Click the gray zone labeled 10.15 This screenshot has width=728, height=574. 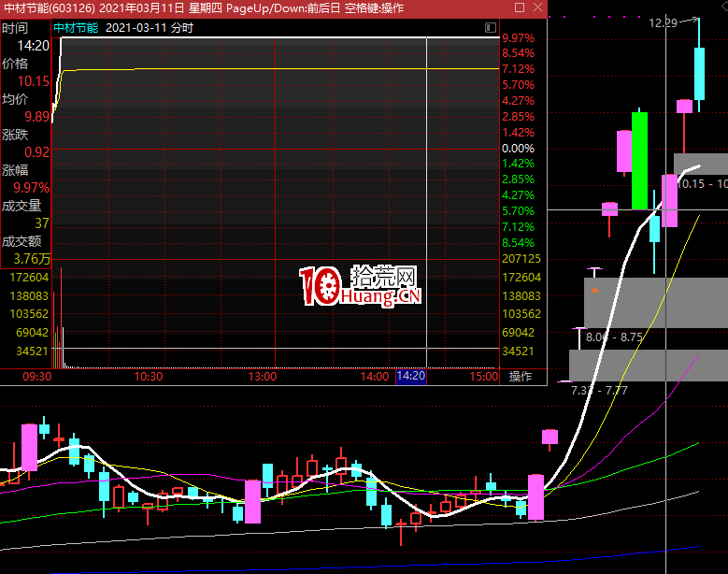(x=701, y=164)
